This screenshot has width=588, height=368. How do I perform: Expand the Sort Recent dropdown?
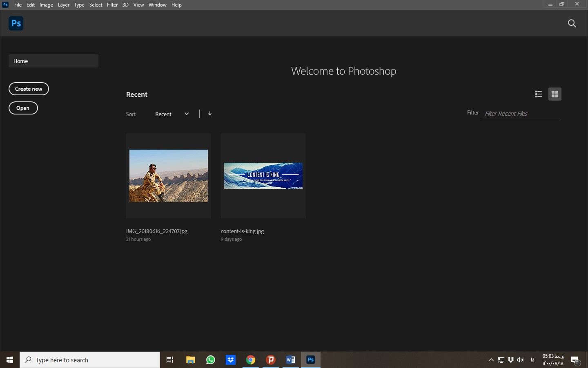click(x=172, y=114)
